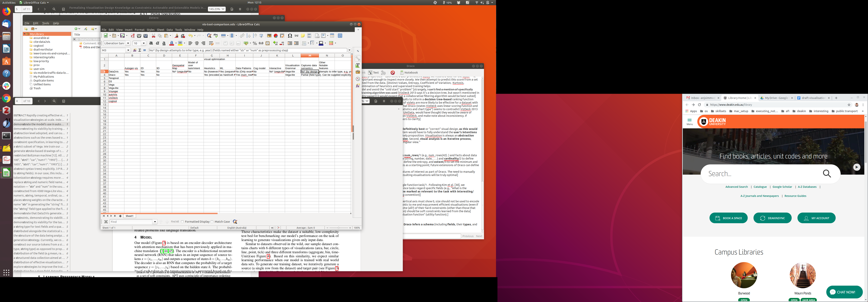868x302 pixels.
Task: Insert special character with Omega icon
Action: (x=290, y=36)
